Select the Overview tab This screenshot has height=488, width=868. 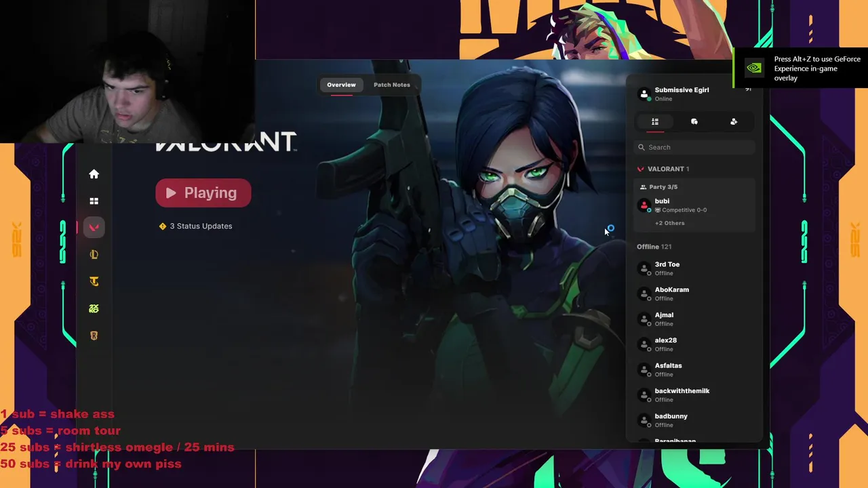tap(341, 85)
